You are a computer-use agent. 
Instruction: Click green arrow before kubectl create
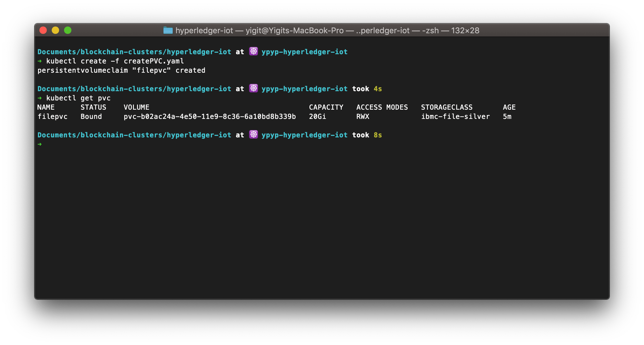40,61
